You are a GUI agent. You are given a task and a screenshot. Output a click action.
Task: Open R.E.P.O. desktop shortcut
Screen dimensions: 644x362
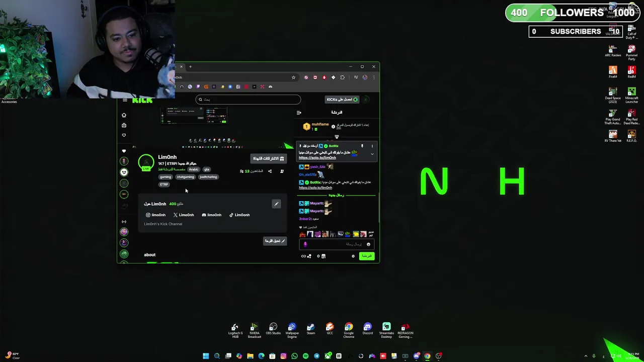coord(631,136)
